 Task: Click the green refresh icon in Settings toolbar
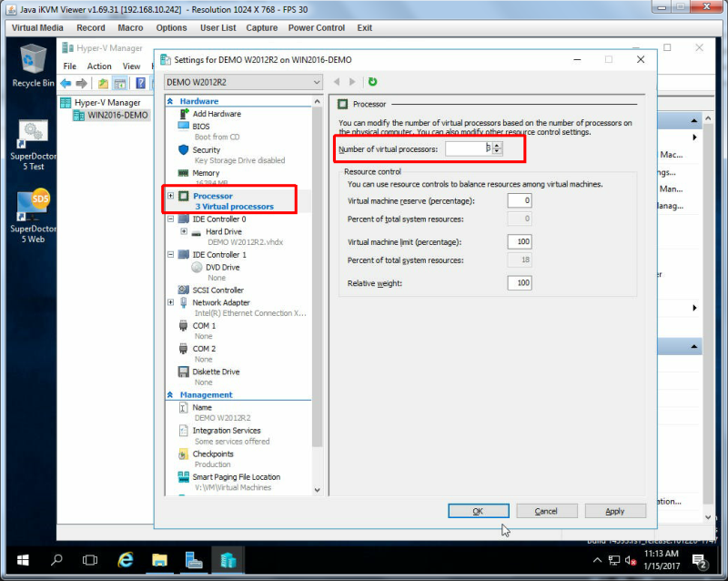pyautogui.click(x=372, y=82)
